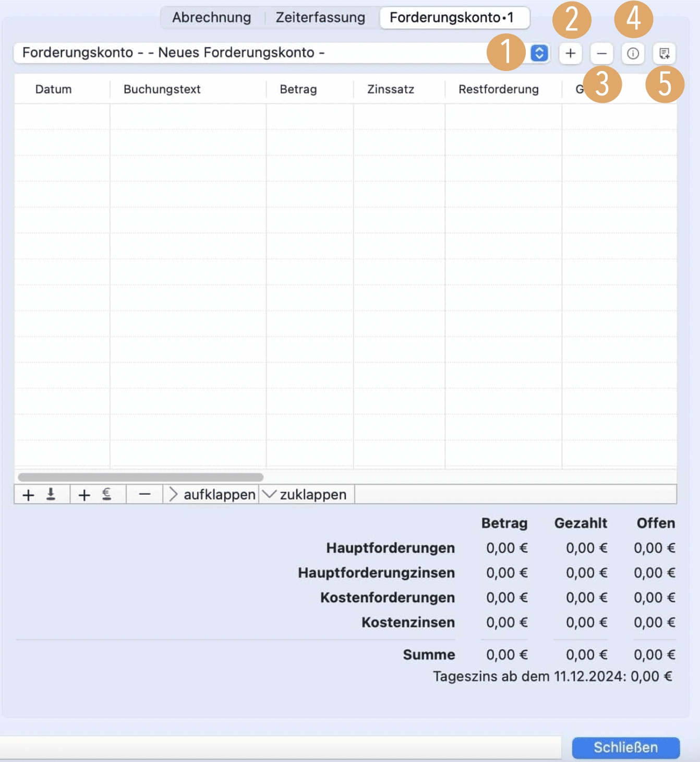Switch to the Abrechnung tab
Viewport: 700px width, 762px height.
[212, 18]
